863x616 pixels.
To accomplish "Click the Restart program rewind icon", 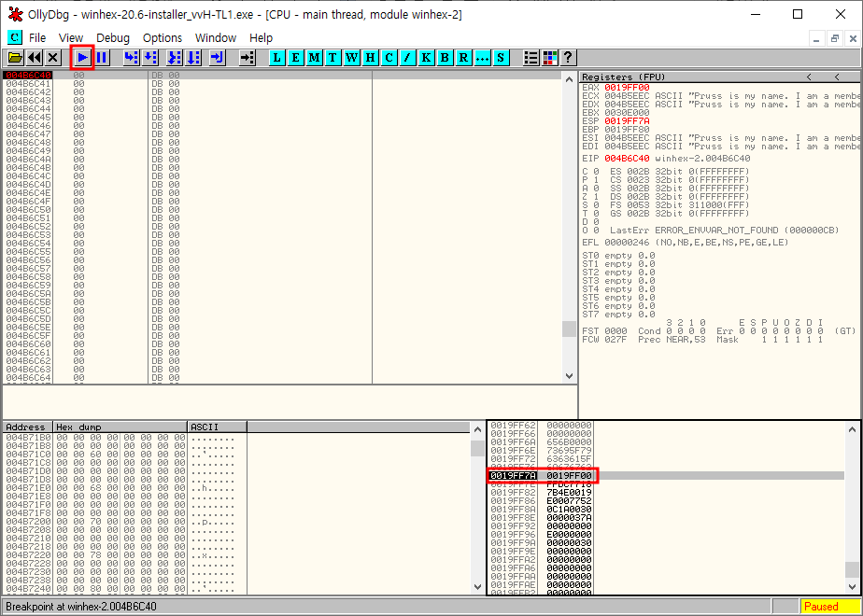I will coord(35,57).
